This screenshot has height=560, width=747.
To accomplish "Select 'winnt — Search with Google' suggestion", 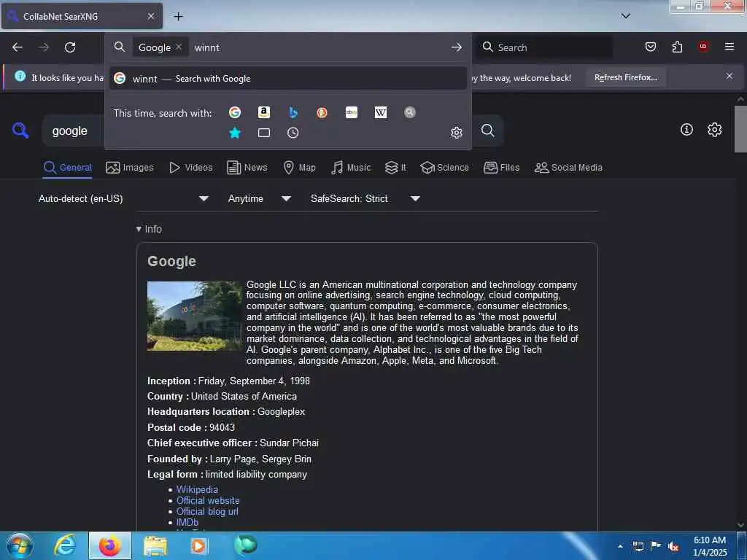I will point(287,79).
